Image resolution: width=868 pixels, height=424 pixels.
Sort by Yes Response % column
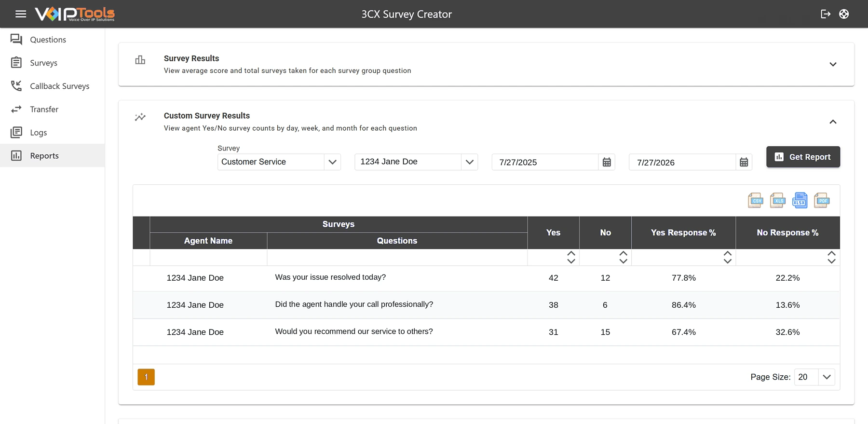(x=728, y=257)
